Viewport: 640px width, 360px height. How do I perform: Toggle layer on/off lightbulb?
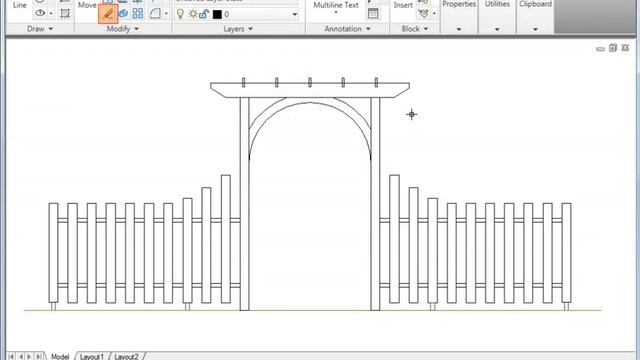click(180, 14)
